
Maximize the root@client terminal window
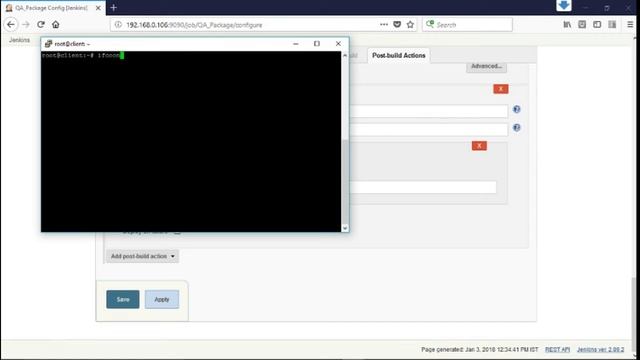point(317,43)
